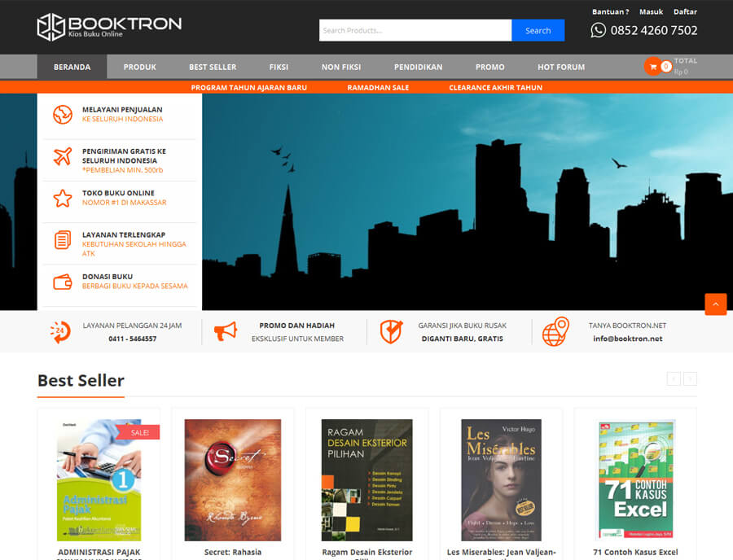This screenshot has width=733, height=560.
Task: Open the Ramadhan Sale link
Action: tap(378, 87)
